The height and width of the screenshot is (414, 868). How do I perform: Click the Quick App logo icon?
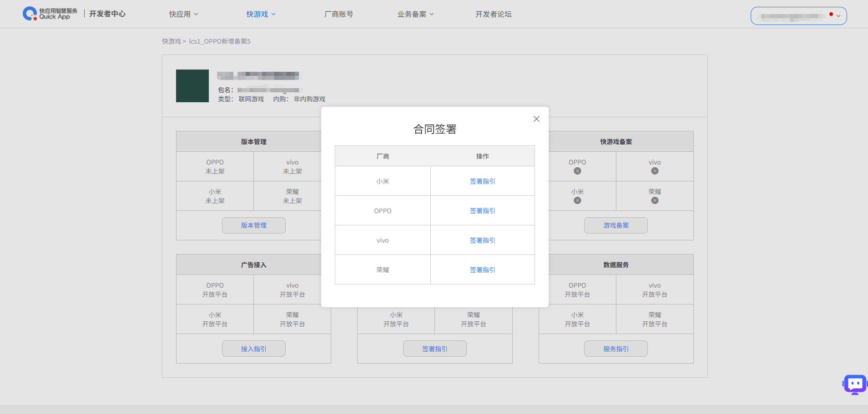(30, 14)
